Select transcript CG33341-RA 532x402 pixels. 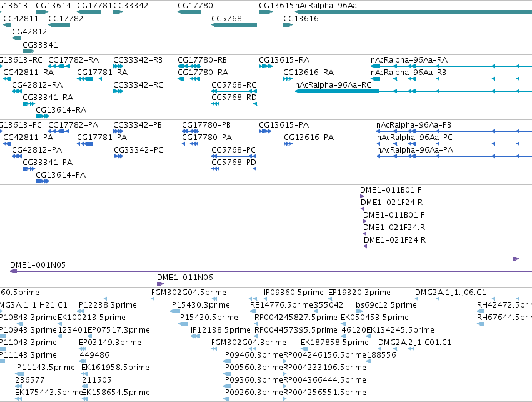(48, 98)
